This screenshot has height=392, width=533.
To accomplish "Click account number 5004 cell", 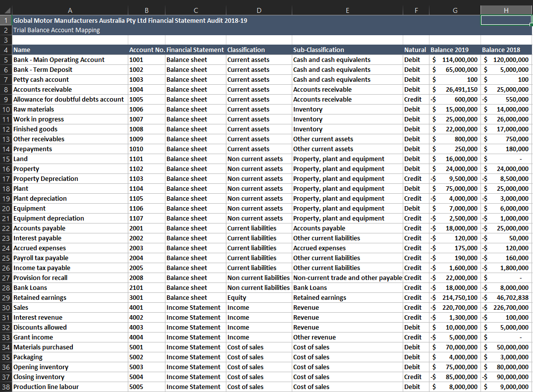I will [147, 377].
